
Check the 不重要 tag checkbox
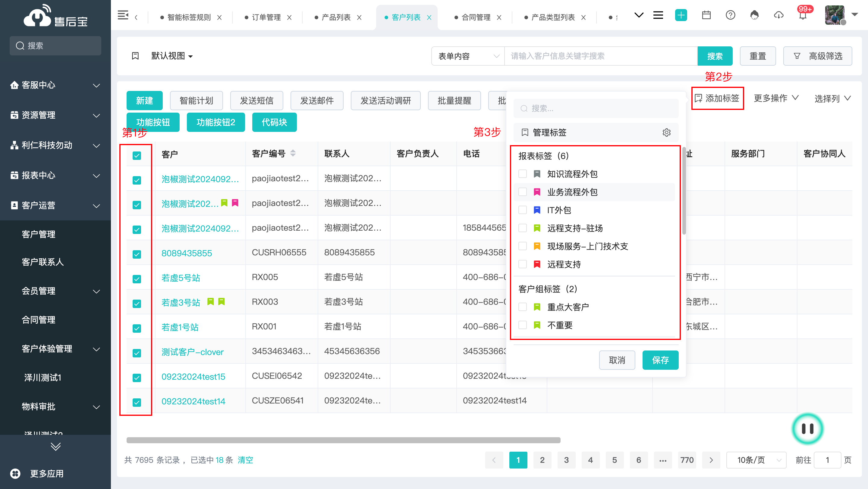tap(523, 325)
